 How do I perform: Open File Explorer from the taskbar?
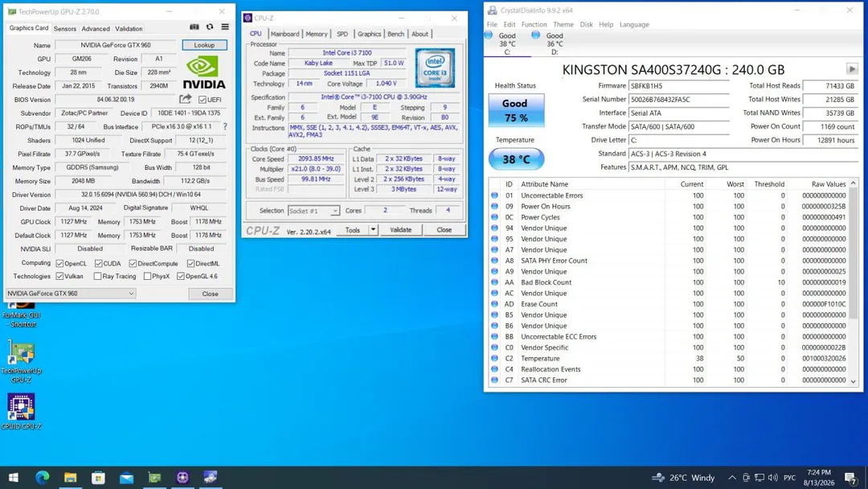pyautogui.click(x=70, y=478)
